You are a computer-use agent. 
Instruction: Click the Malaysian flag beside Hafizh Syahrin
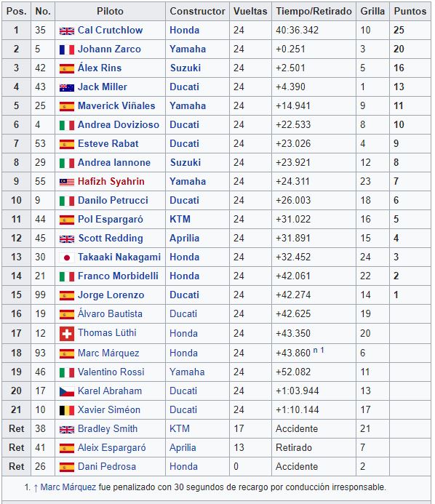(x=67, y=183)
